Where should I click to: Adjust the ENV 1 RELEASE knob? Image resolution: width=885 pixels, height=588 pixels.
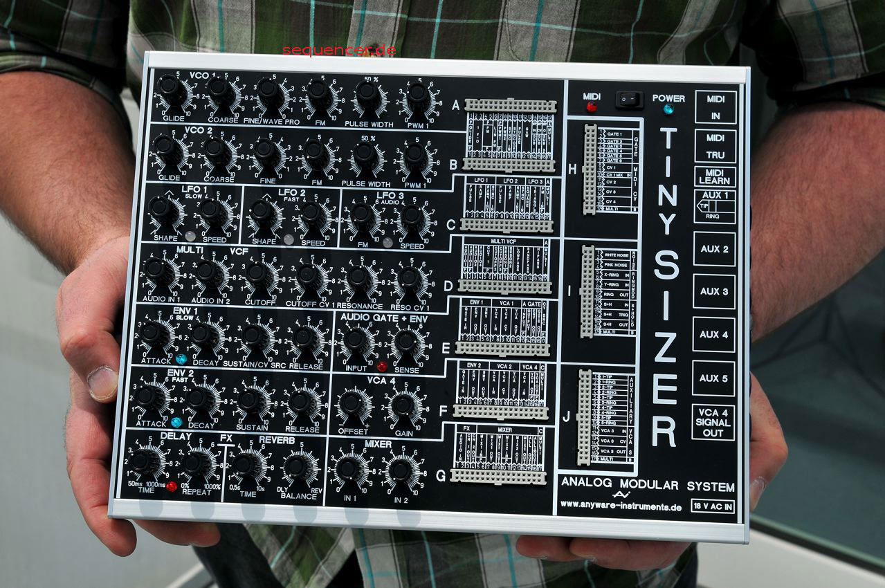tap(306, 340)
